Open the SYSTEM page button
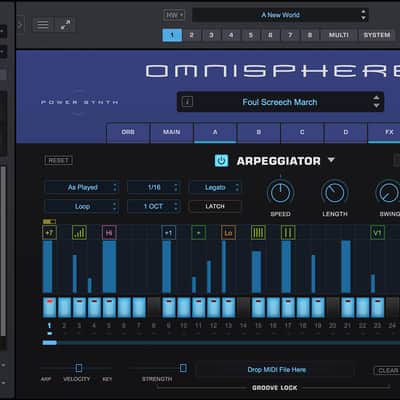 [x=377, y=35]
